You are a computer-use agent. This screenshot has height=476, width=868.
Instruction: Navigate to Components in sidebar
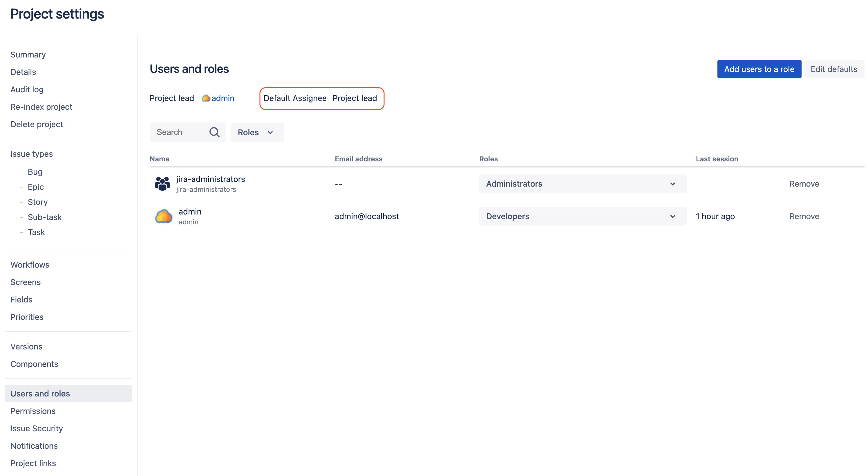click(x=34, y=364)
